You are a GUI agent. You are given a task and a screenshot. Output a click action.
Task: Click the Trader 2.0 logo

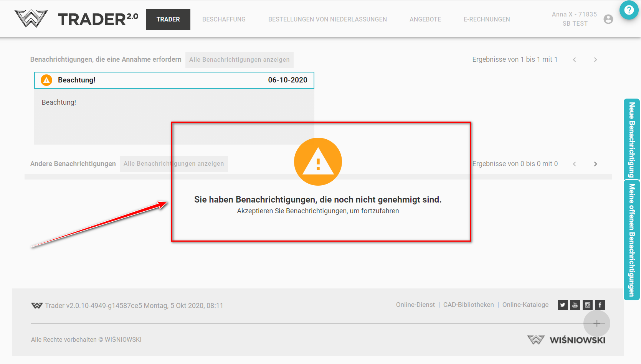[76, 19]
